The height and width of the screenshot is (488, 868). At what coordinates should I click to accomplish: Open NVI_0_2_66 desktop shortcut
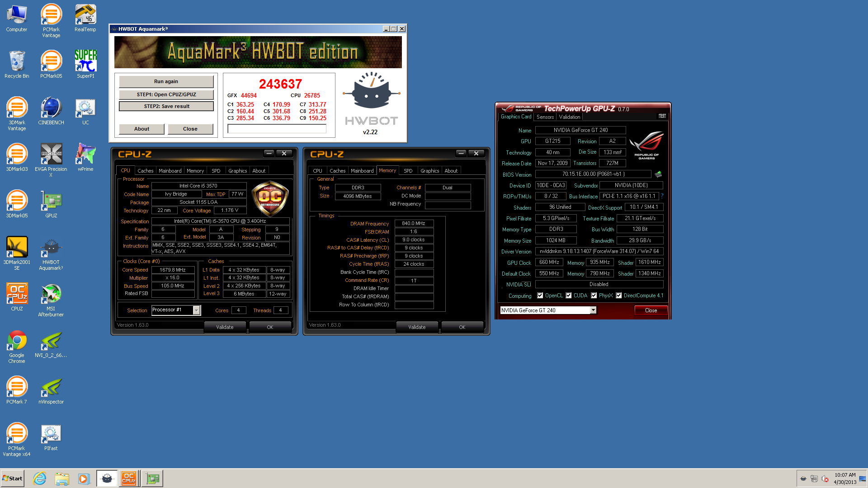click(x=51, y=344)
